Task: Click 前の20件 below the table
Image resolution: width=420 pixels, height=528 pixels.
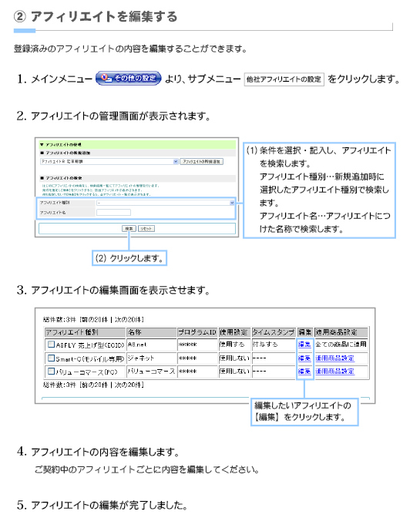Action: coord(95,385)
